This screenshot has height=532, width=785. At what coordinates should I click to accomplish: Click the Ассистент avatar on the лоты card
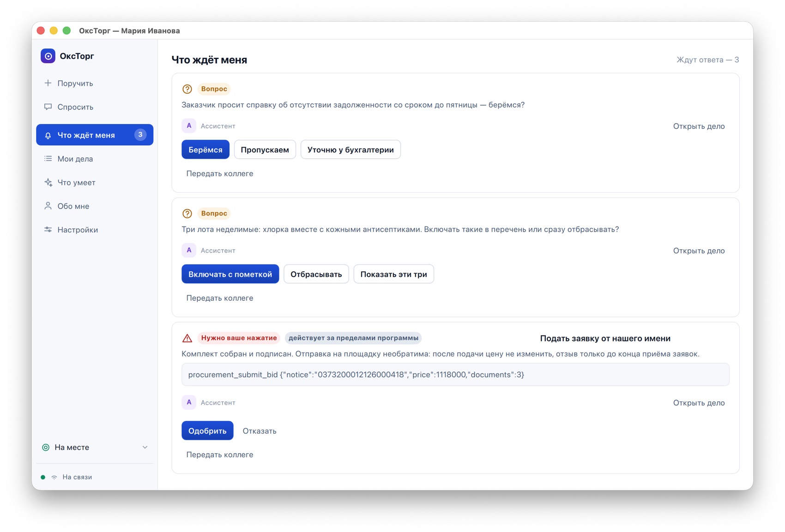click(189, 250)
